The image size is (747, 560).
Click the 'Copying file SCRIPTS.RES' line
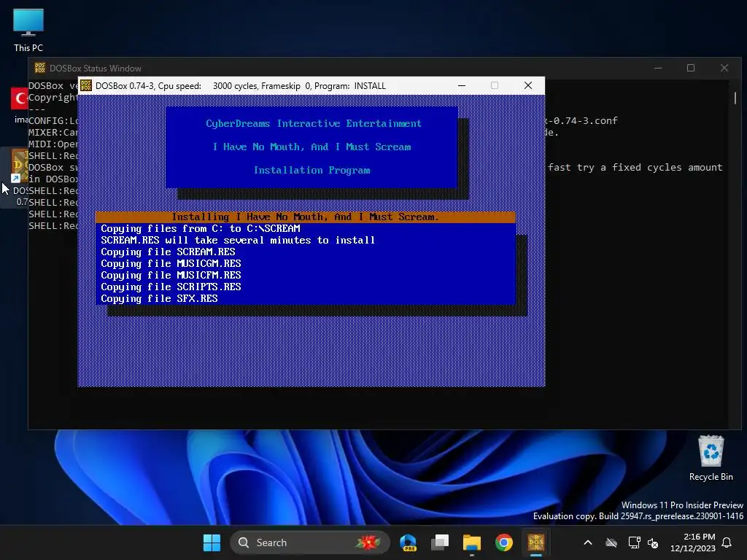click(171, 287)
